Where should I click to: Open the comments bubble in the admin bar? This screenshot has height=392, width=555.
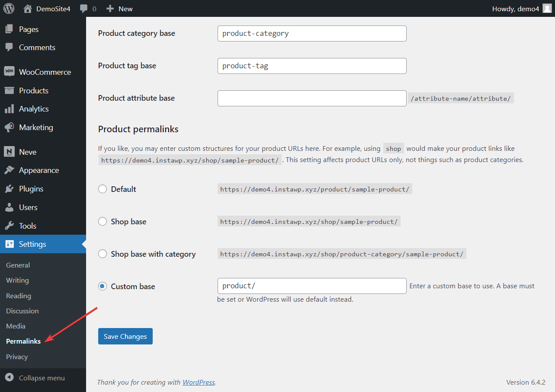click(85, 8)
